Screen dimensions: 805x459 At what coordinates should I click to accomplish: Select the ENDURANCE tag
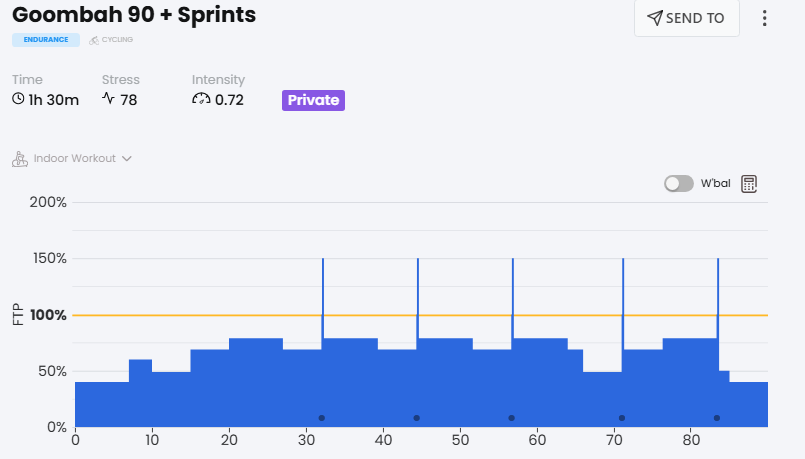pos(46,40)
